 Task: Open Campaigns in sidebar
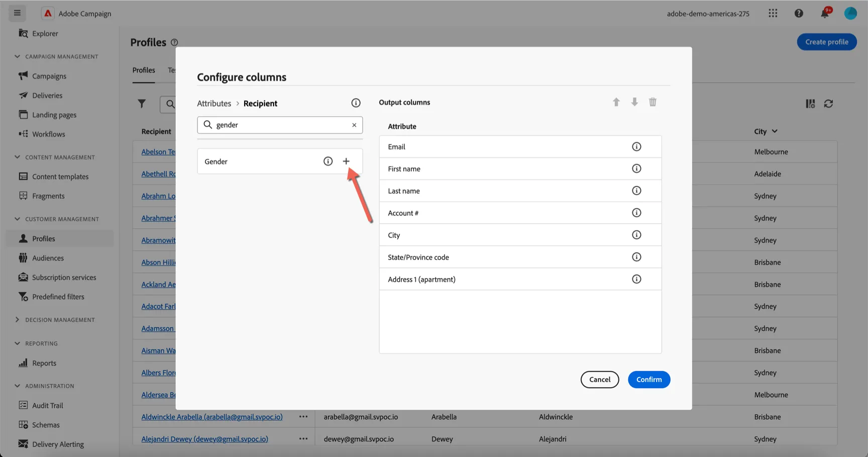tap(49, 76)
